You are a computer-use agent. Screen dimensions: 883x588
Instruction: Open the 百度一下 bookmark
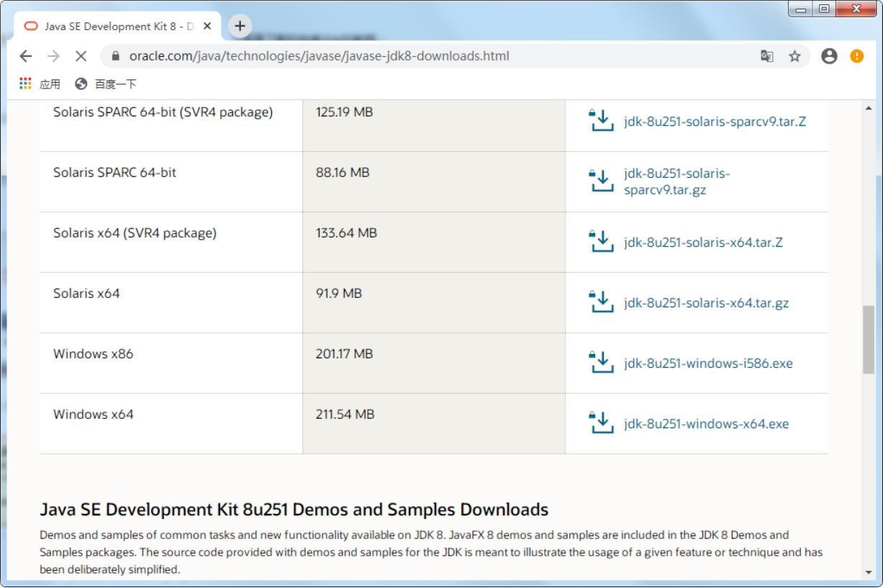coord(106,84)
